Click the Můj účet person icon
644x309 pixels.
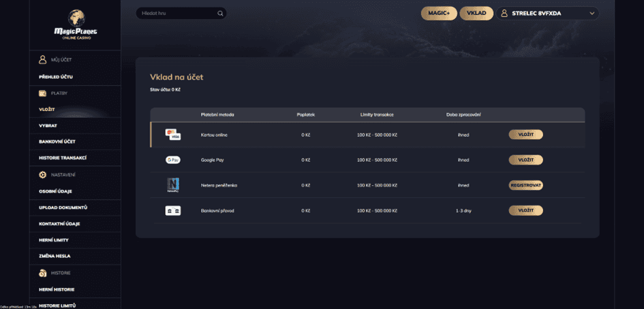(43, 60)
